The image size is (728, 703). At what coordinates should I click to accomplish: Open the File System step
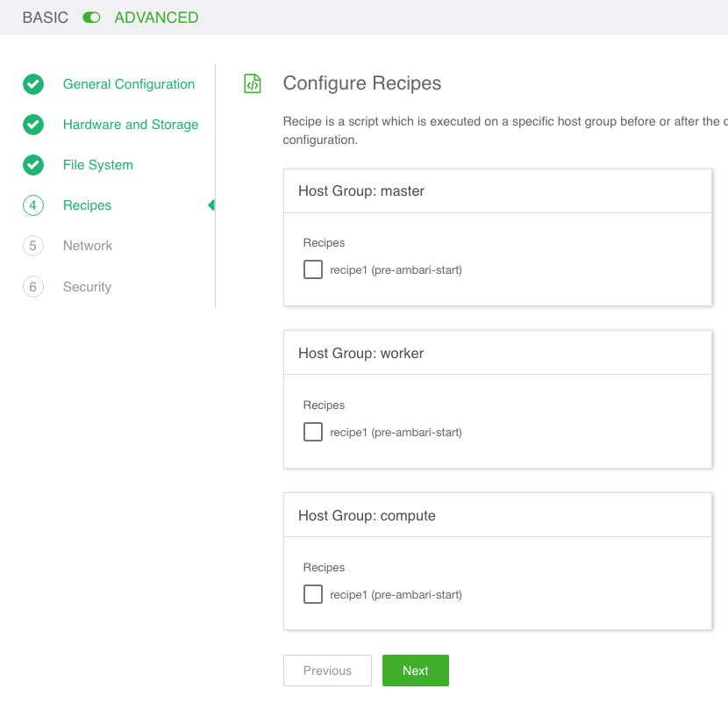(98, 165)
